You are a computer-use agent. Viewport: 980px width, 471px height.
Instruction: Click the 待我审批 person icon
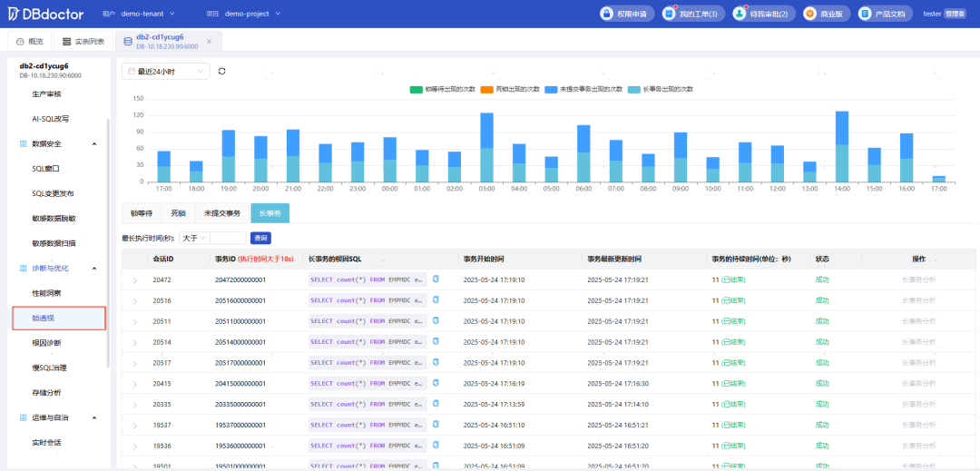(740, 13)
